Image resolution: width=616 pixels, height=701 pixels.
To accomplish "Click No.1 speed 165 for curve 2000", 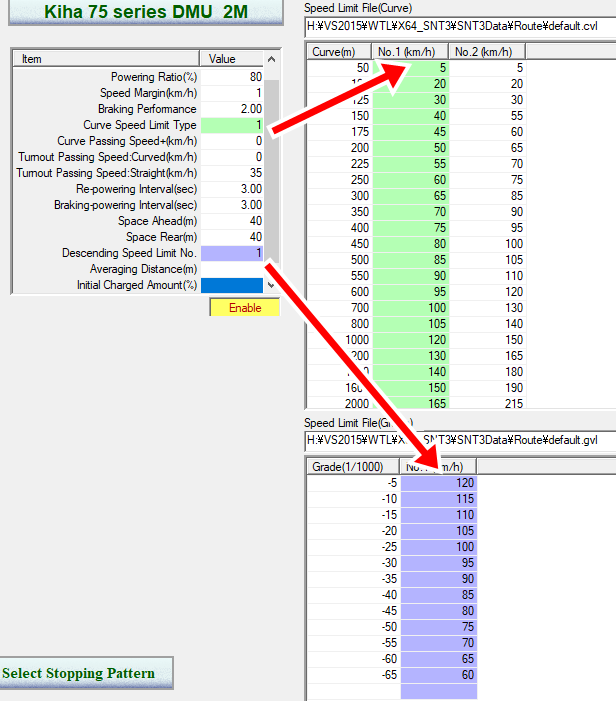I will pos(410,403).
